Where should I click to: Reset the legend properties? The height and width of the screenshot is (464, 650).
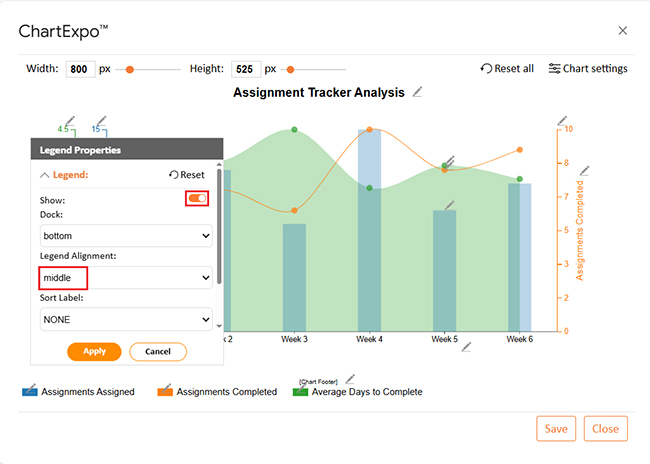tap(186, 174)
